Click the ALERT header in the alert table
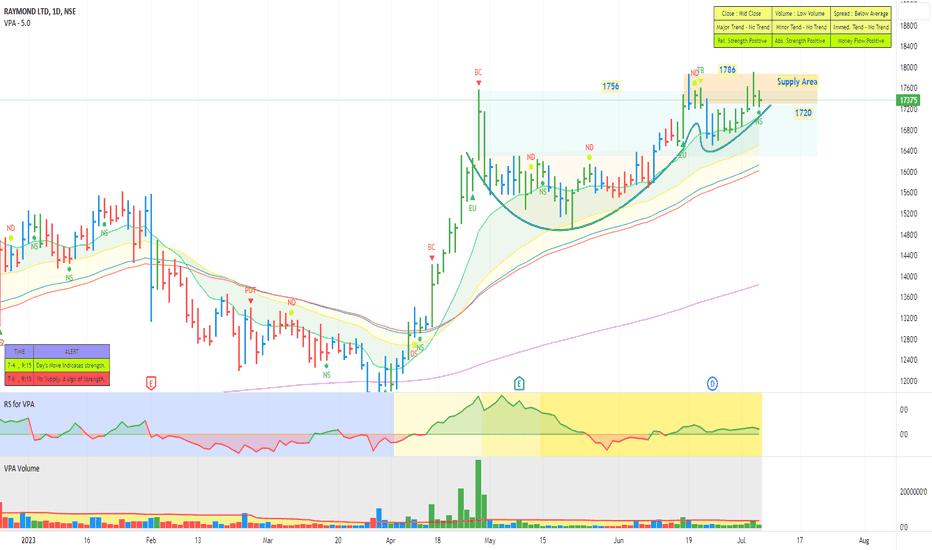The height and width of the screenshot is (550, 932). click(72, 351)
